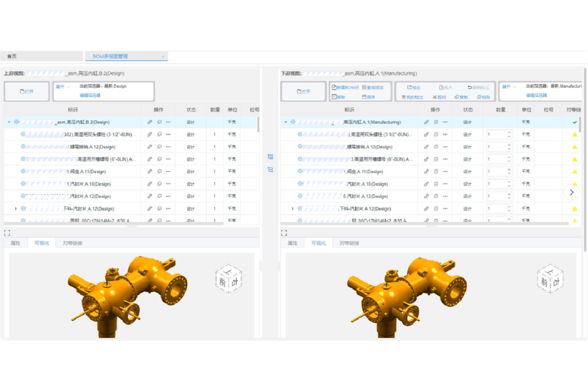Click link icon in upstream 高温用双头螺柱 row
Viewport: 588px width, 392px height.
click(x=150, y=134)
